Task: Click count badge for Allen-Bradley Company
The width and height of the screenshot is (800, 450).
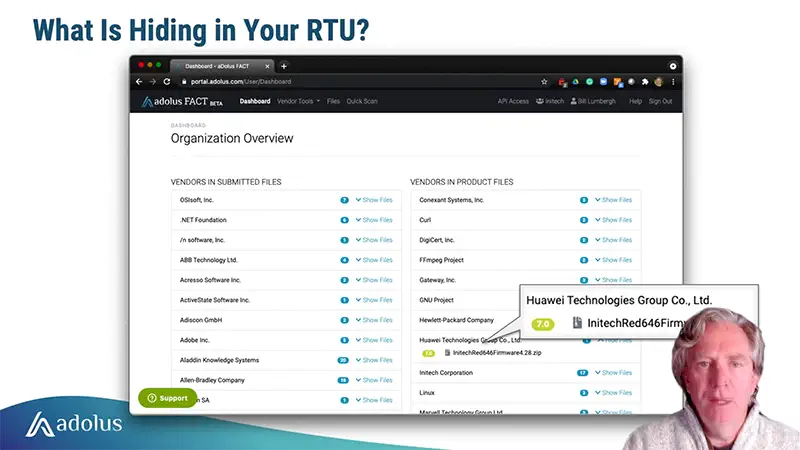Action: pos(343,380)
